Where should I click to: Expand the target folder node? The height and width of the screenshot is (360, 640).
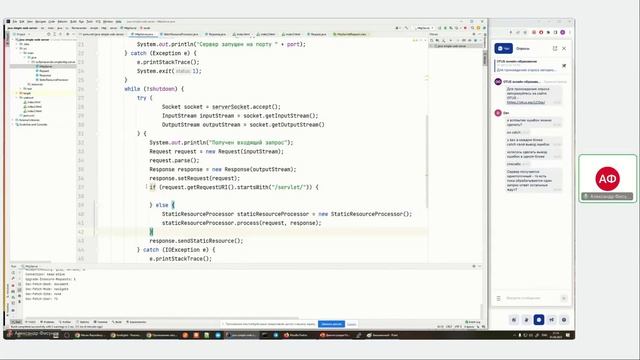[x=17, y=93]
